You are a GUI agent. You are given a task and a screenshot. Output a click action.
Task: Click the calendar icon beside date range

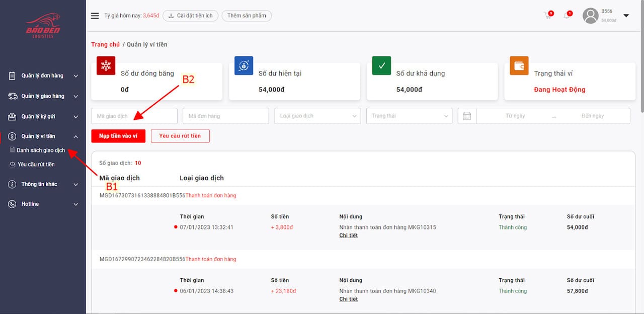pos(466,116)
